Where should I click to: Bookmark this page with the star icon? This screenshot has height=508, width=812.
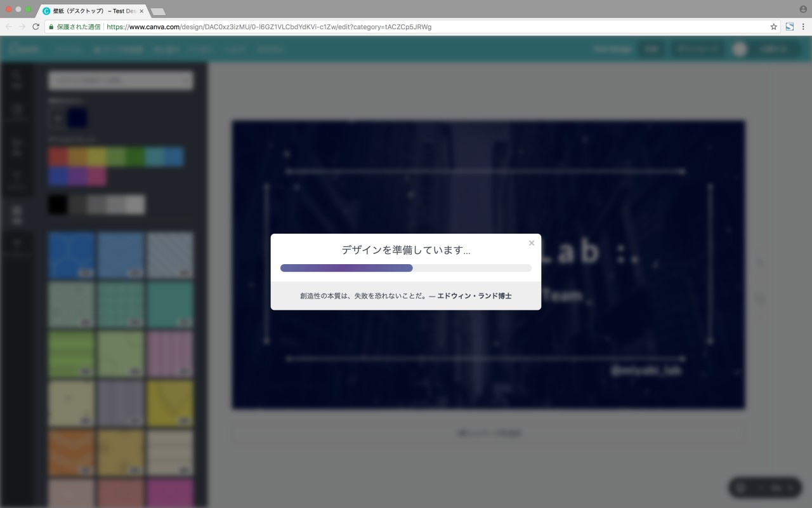coord(774,27)
